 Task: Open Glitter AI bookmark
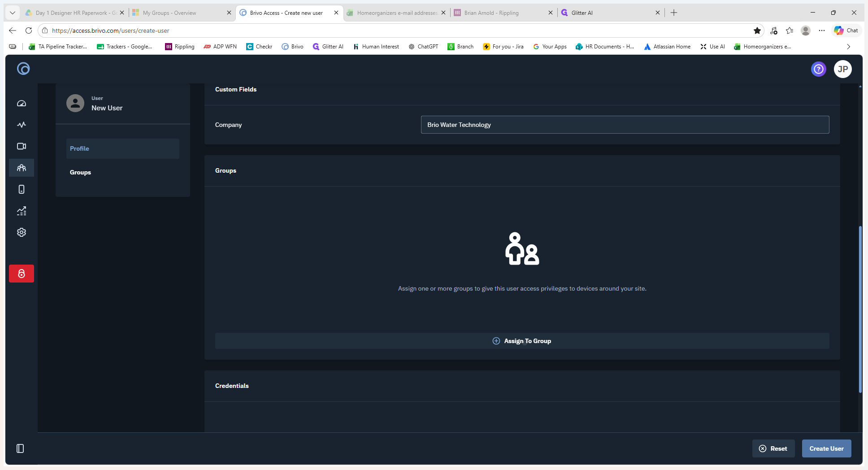pyautogui.click(x=328, y=47)
